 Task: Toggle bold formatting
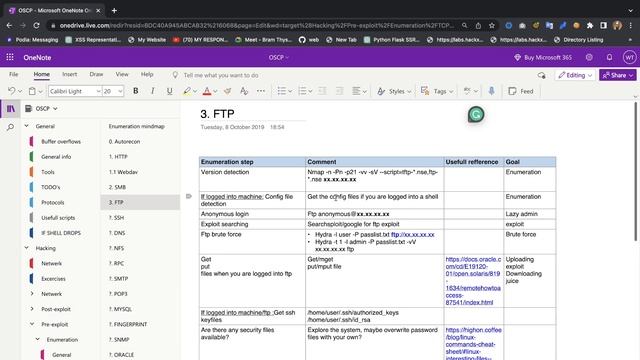pyautogui.click(x=136, y=91)
